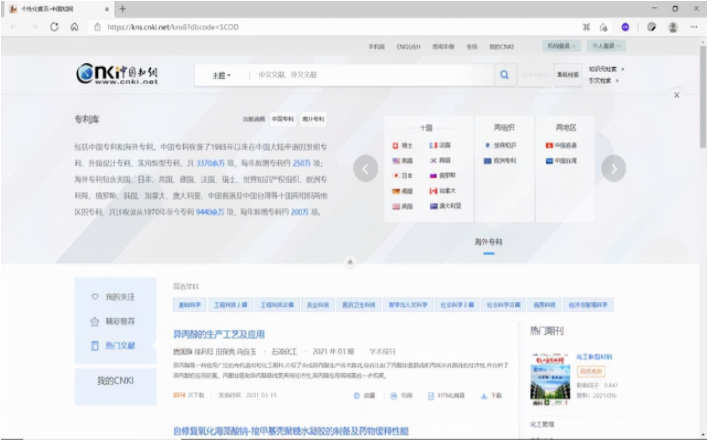Image resolution: width=712 pixels, height=442 pixels.
Task: Click the 高级检索 button
Action: coord(568,74)
